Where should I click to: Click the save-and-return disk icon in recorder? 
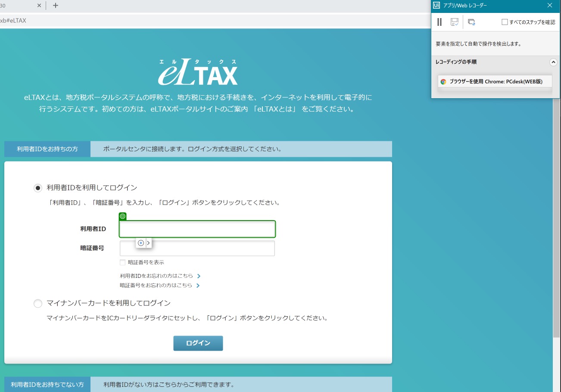point(455,22)
